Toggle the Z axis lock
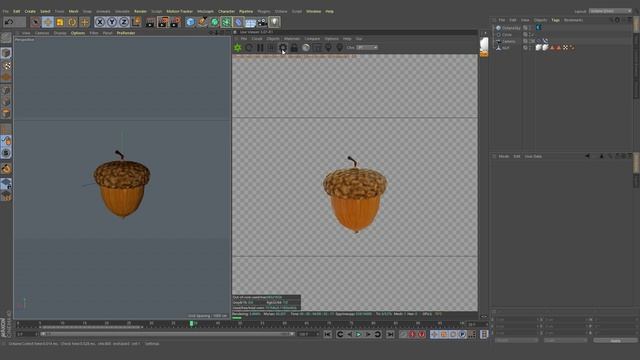The image size is (640, 360). coord(124,22)
